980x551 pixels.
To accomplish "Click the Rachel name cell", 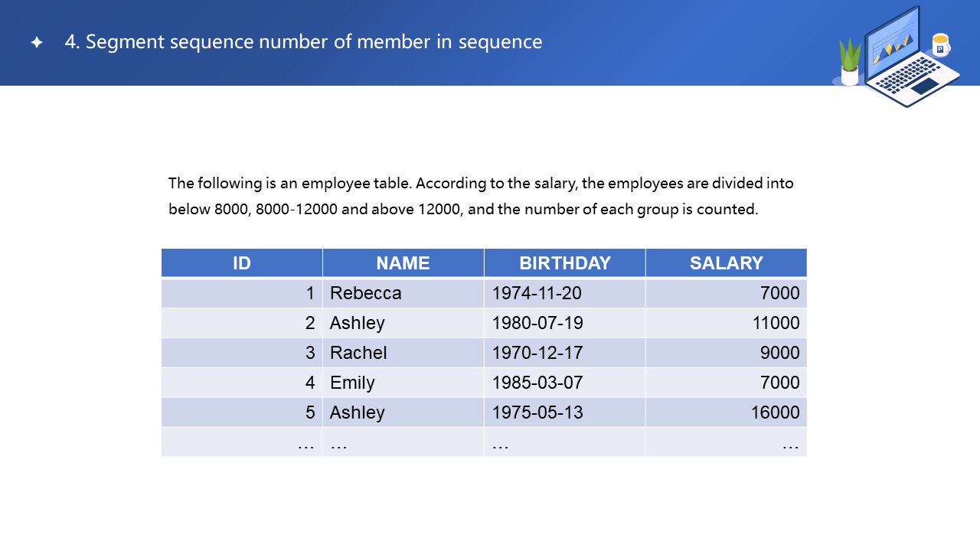I will pyautogui.click(x=358, y=353).
